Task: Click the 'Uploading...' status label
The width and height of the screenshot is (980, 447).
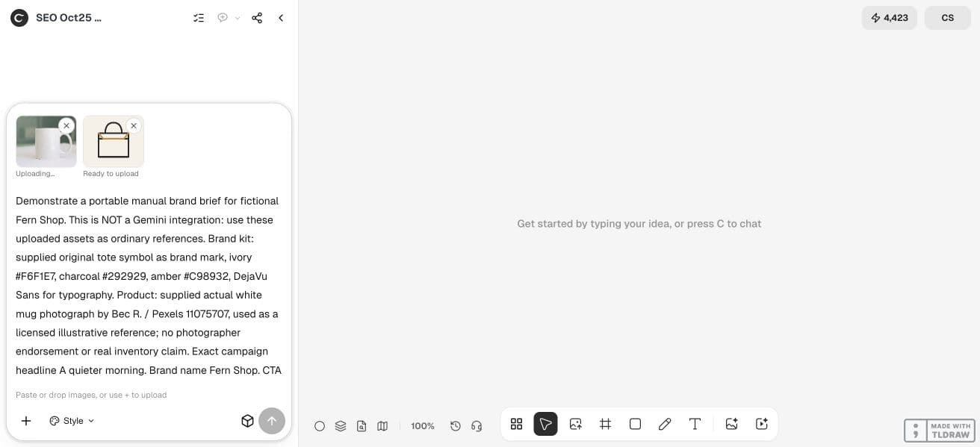Action: [35, 174]
